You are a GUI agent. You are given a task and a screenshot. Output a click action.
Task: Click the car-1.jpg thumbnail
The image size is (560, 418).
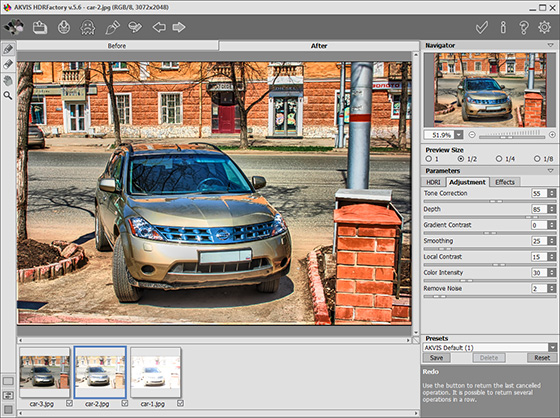tap(155, 372)
